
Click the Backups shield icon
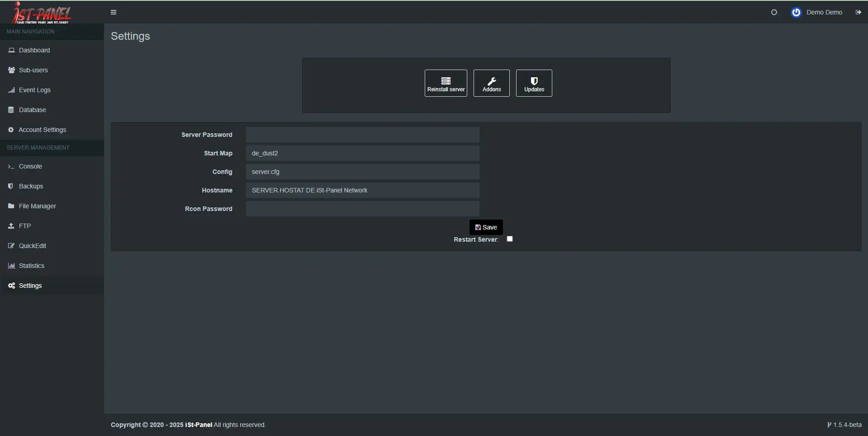click(x=11, y=186)
